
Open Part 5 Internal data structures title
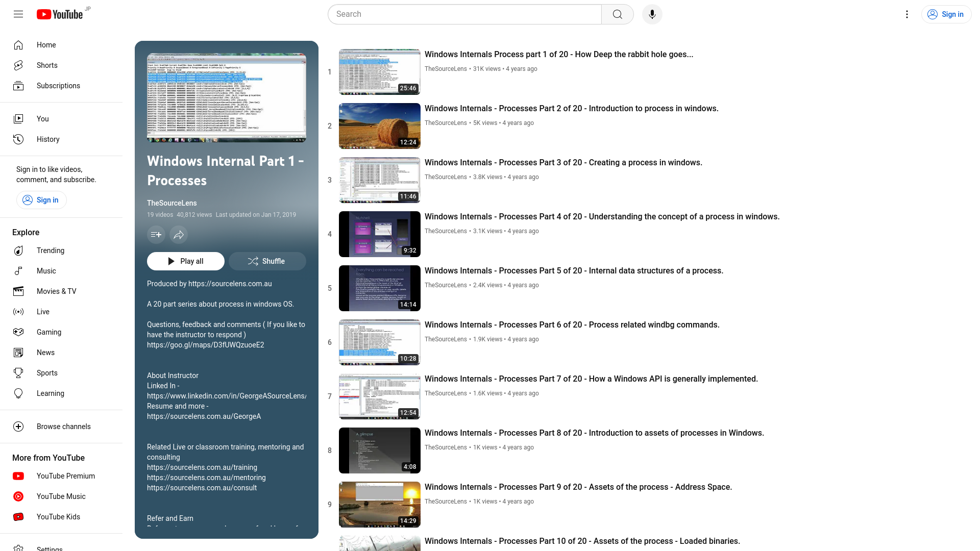(574, 271)
